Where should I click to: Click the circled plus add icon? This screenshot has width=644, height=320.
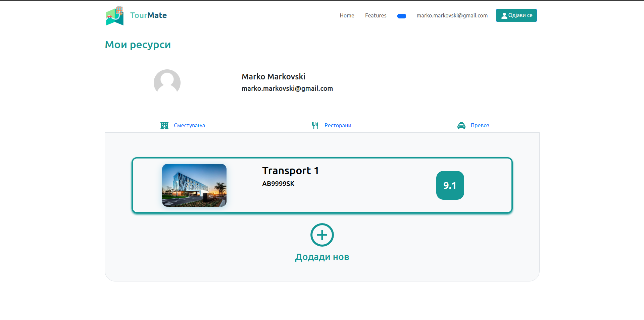322,235
